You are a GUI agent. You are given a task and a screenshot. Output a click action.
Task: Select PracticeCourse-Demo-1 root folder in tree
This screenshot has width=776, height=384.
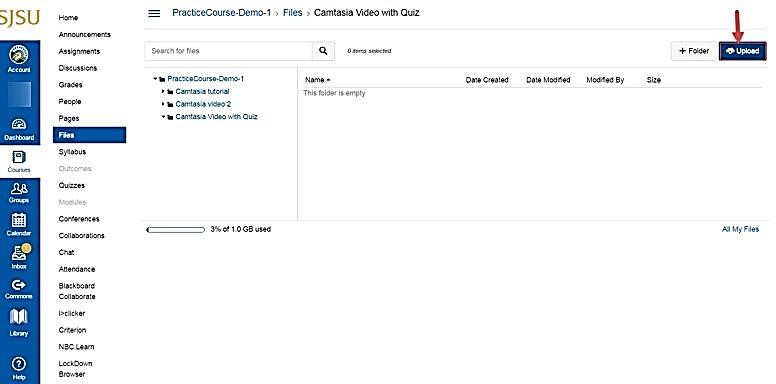point(205,79)
